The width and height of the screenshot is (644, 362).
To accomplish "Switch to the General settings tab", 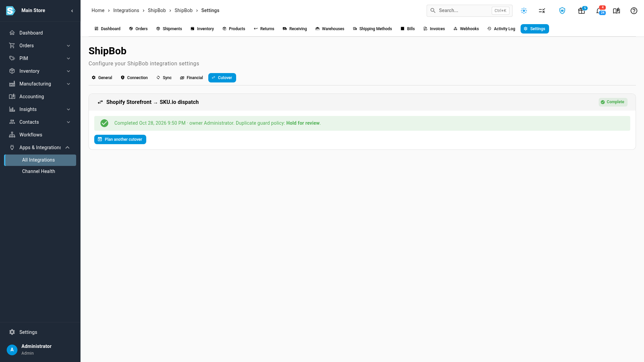I will (102, 78).
